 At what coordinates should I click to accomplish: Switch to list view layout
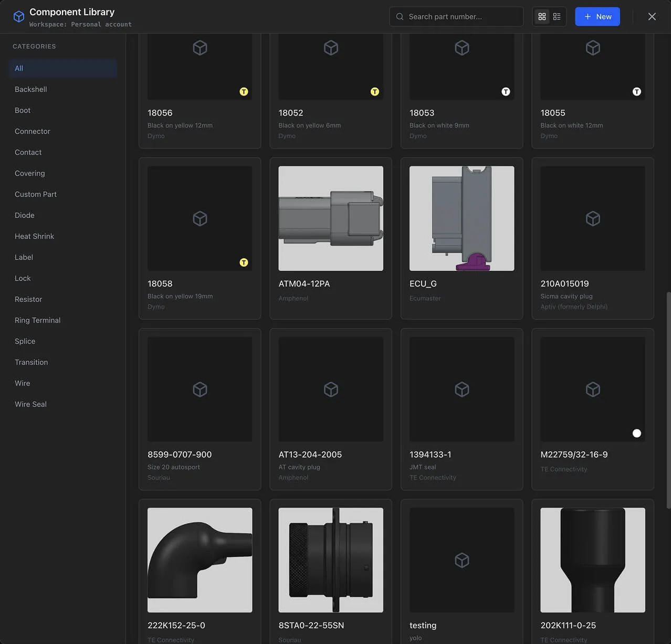point(557,16)
